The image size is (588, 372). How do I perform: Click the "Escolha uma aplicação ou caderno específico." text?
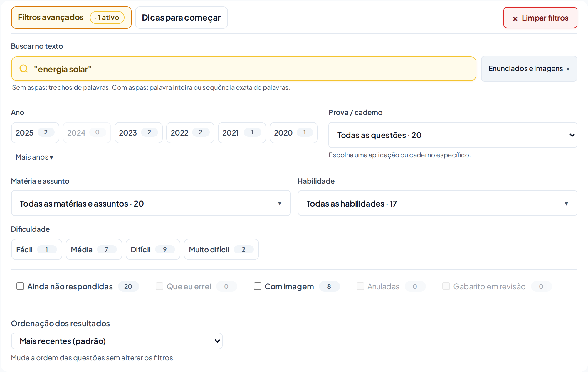click(399, 155)
